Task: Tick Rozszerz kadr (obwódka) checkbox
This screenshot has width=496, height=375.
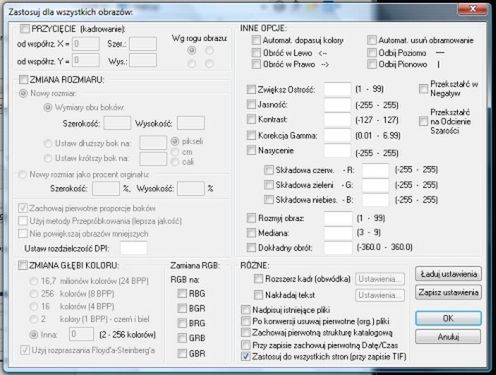Action: [x=258, y=279]
